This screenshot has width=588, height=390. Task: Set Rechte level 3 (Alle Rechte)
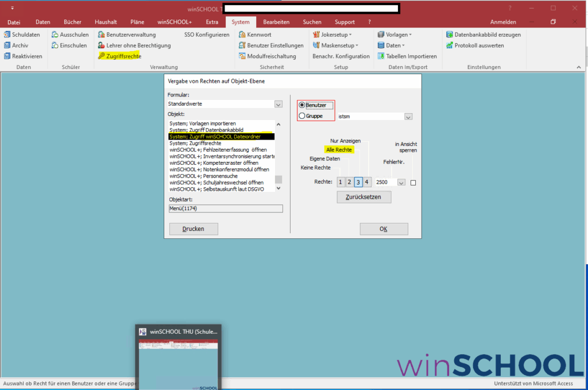point(358,182)
